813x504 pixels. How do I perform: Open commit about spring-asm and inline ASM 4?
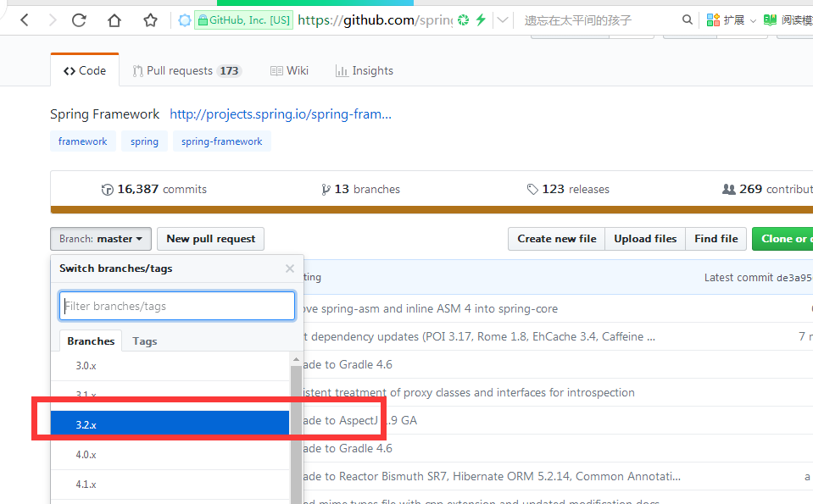pyautogui.click(x=430, y=308)
